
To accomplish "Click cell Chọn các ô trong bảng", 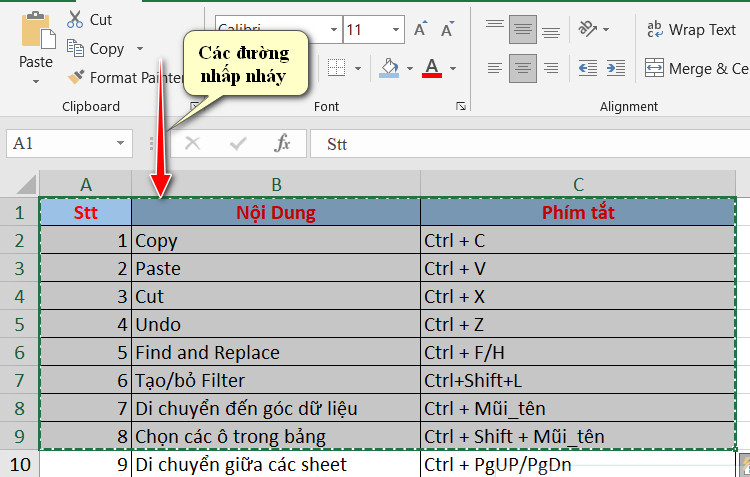I will pyautogui.click(x=276, y=436).
